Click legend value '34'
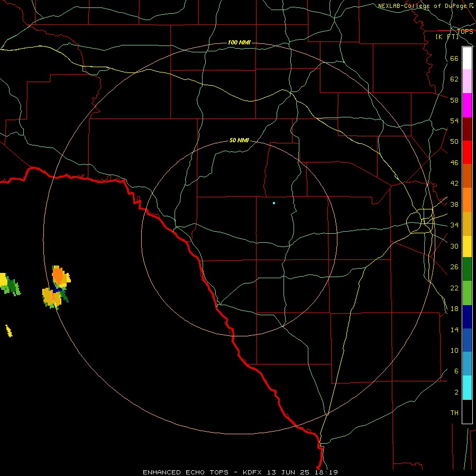This screenshot has height=476, width=476. tap(454, 225)
